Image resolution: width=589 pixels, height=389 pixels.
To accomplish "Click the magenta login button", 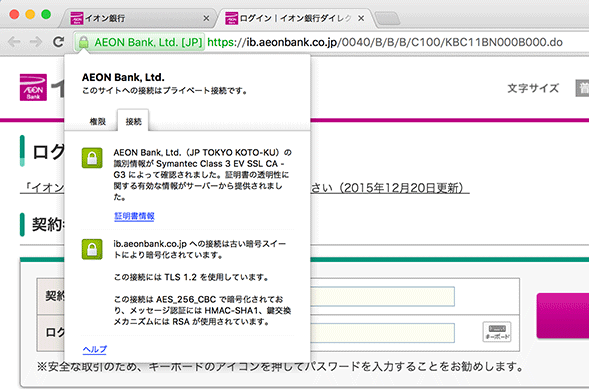I will point(563,315).
